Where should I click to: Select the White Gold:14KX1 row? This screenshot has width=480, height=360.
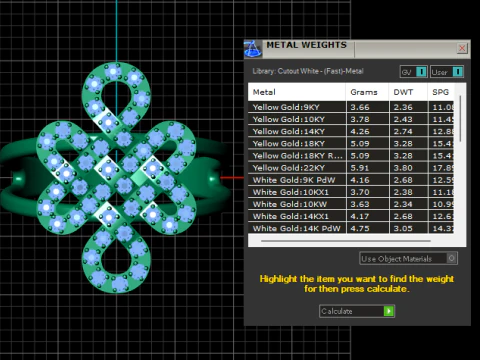click(351, 216)
